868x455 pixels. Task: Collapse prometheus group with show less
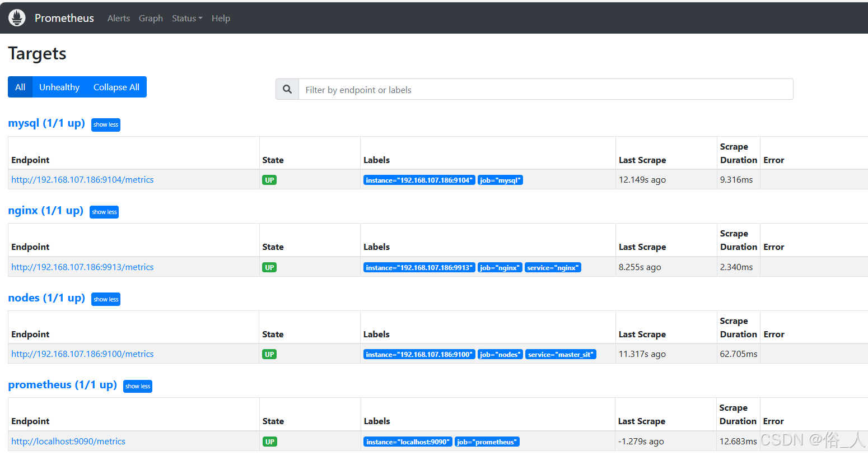pos(138,386)
